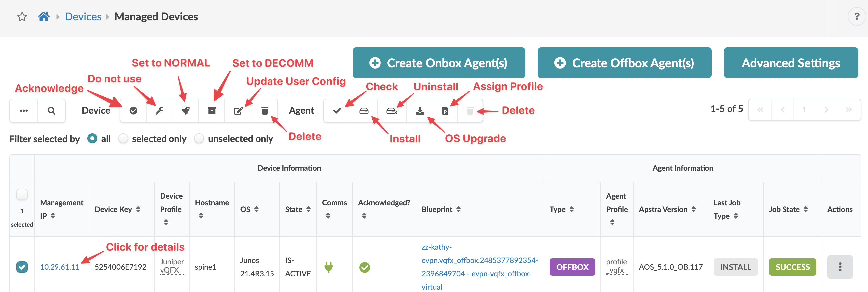Image resolution: width=868 pixels, height=292 pixels.
Task: Click the Agent Uninstall icon
Action: tap(391, 111)
